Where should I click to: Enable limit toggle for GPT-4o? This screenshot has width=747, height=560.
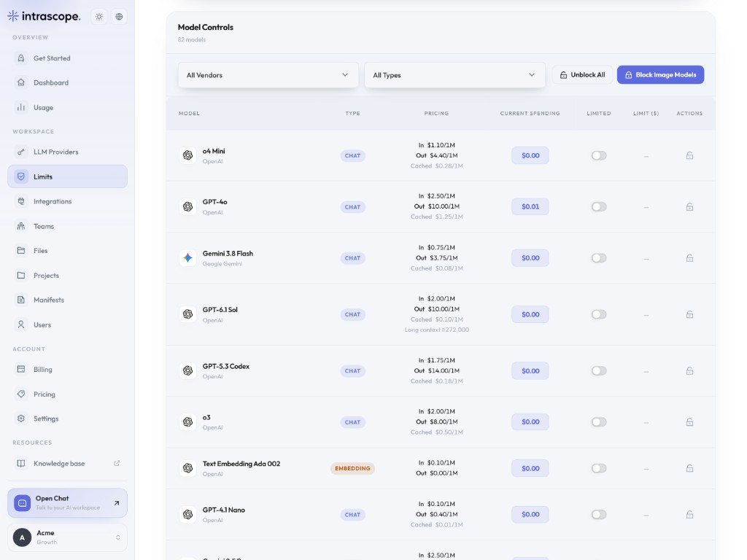point(599,206)
